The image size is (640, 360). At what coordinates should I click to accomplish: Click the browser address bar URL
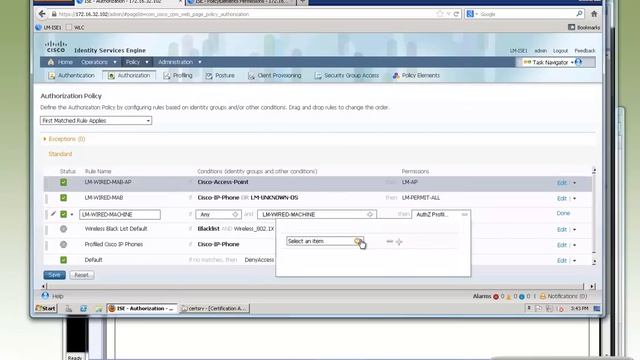[x=154, y=14]
